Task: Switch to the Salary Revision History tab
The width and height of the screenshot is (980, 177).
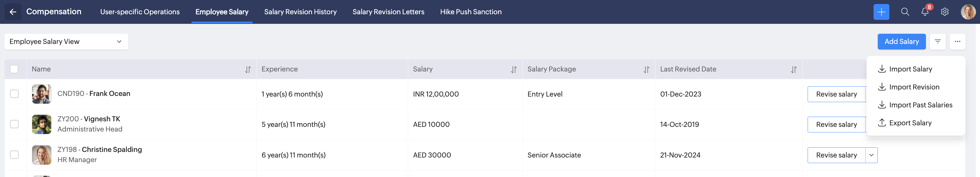Action: 300,12
